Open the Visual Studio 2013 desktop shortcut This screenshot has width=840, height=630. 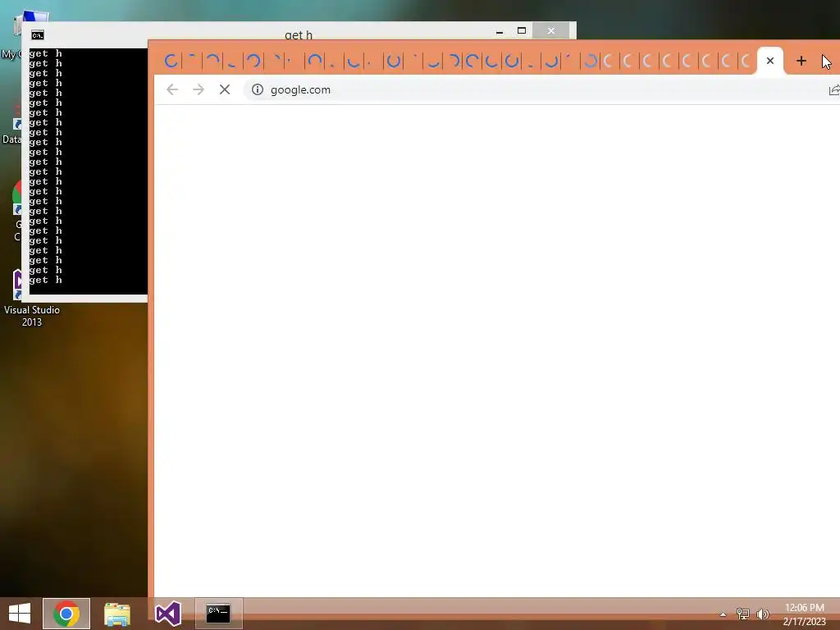[31, 298]
